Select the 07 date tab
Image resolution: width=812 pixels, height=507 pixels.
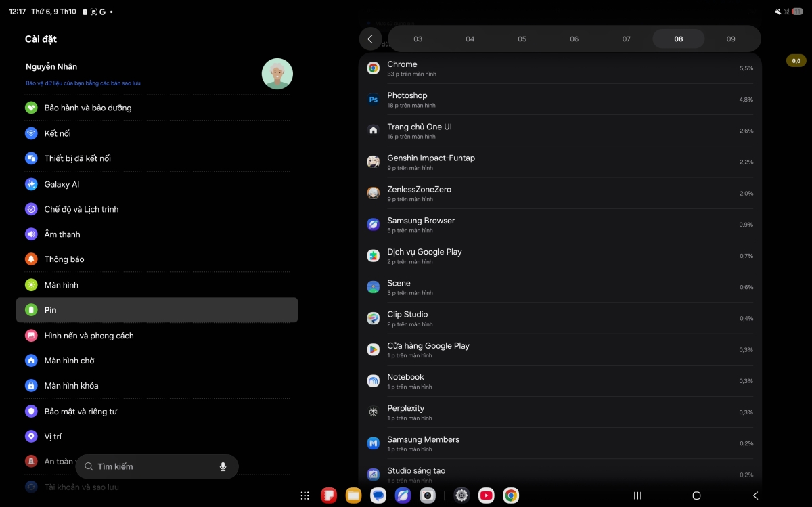coord(626,39)
